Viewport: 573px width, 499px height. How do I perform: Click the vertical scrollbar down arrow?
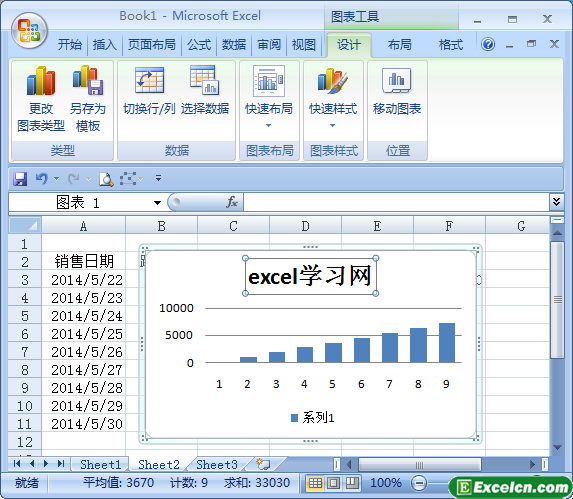(x=557, y=447)
